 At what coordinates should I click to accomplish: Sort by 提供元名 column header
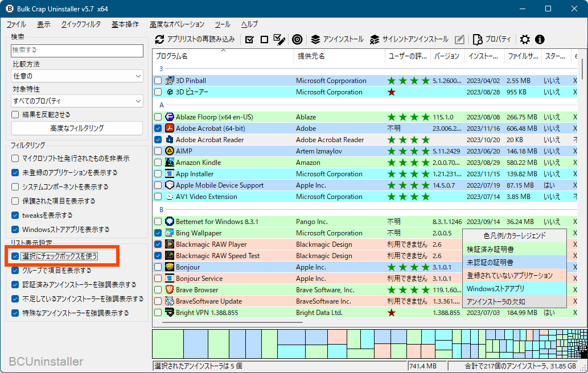point(339,56)
